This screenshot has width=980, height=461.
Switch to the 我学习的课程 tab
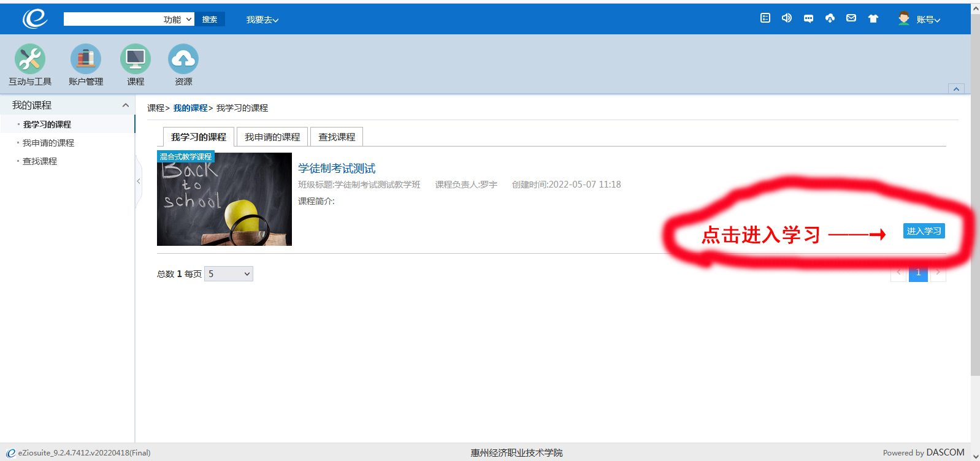(199, 137)
